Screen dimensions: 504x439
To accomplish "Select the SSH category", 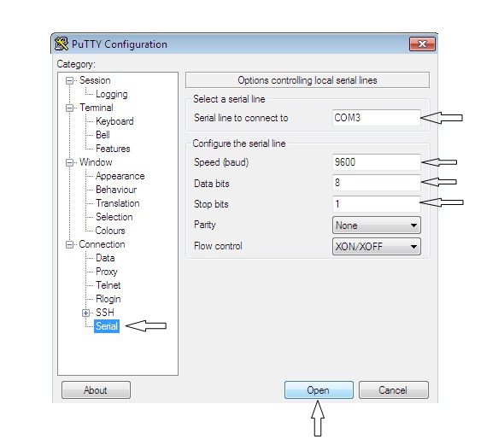I will tap(105, 313).
